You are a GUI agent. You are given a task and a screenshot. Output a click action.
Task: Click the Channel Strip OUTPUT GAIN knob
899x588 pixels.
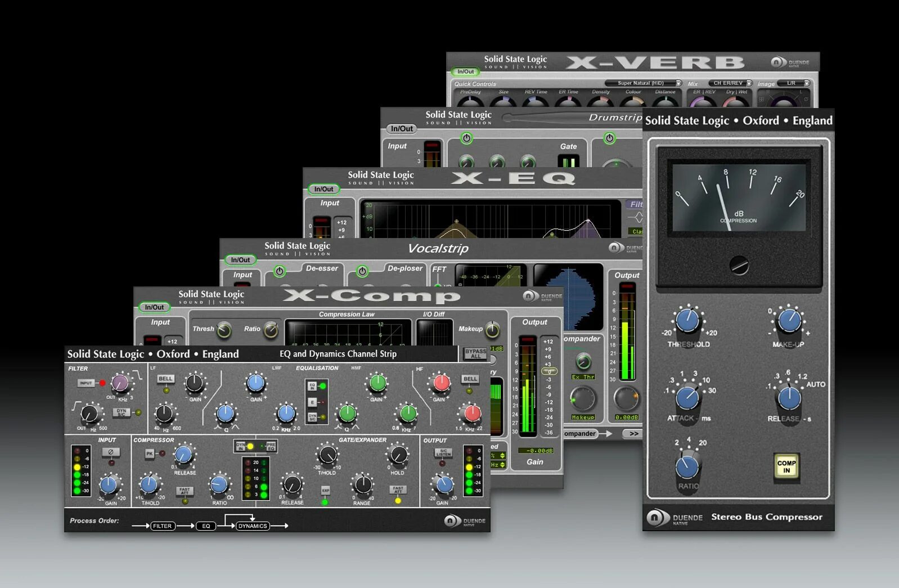[444, 484]
